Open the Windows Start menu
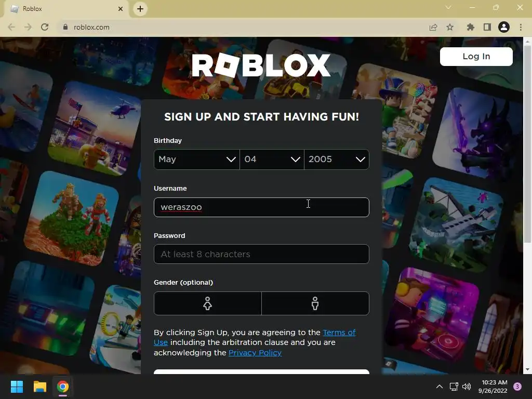 point(17,387)
